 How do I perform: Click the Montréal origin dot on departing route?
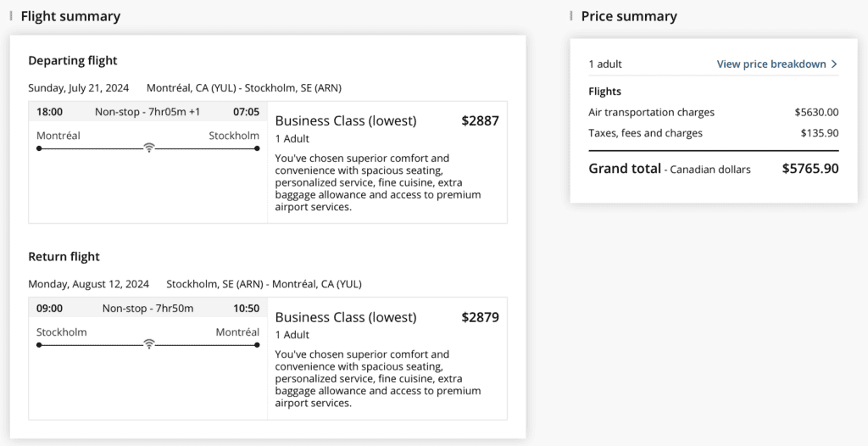point(39,148)
